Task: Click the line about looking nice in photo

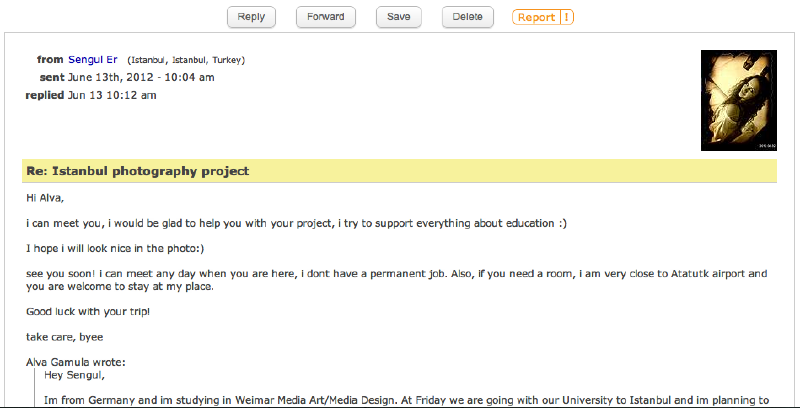Action: (x=115, y=248)
